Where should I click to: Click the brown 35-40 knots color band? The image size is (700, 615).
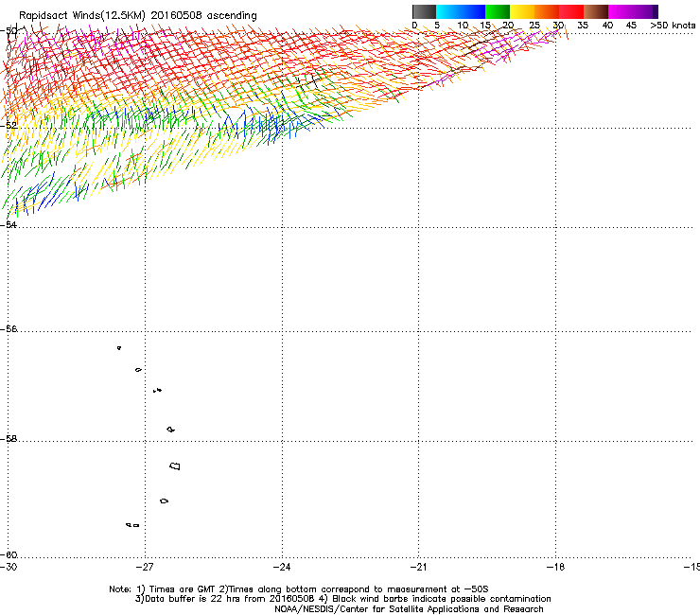point(596,11)
